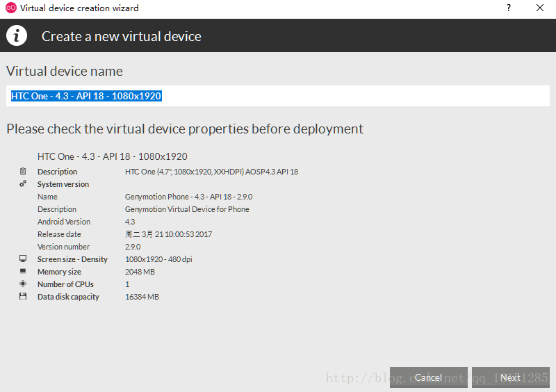Click the 'System version' label
The height and width of the screenshot is (392, 556).
point(63,184)
